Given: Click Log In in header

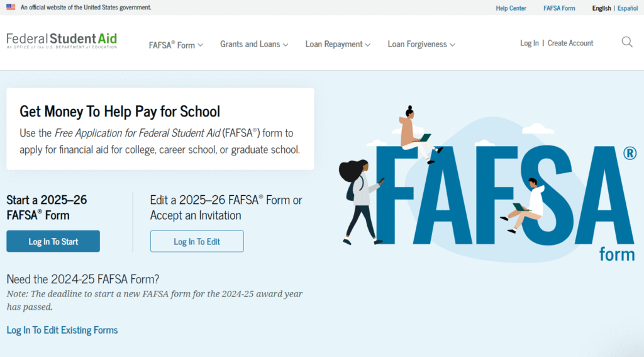Looking at the screenshot, I should (x=529, y=43).
